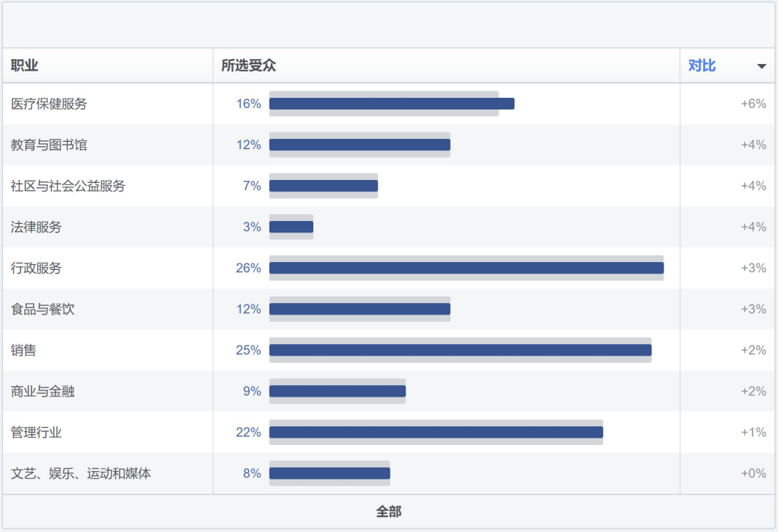
Task: Select the 销售 audience bar
Action: click(x=460, y=350)
